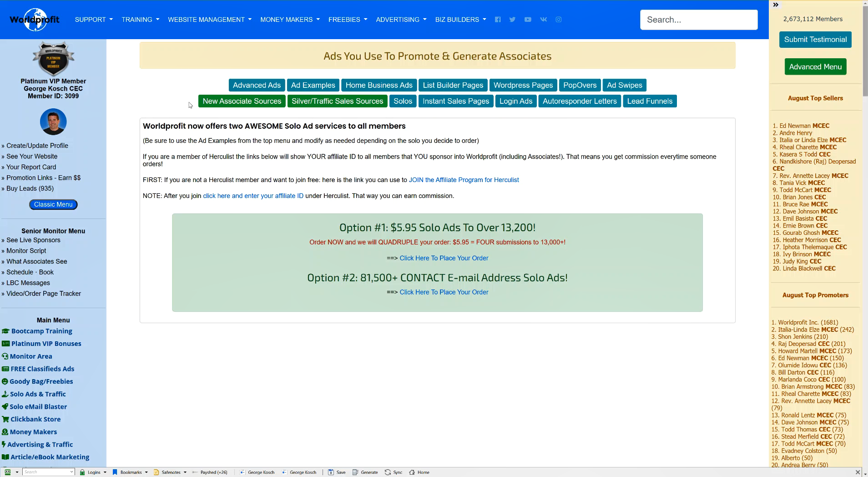Open the Logins lock icon in toolbar

coord(82,472)
